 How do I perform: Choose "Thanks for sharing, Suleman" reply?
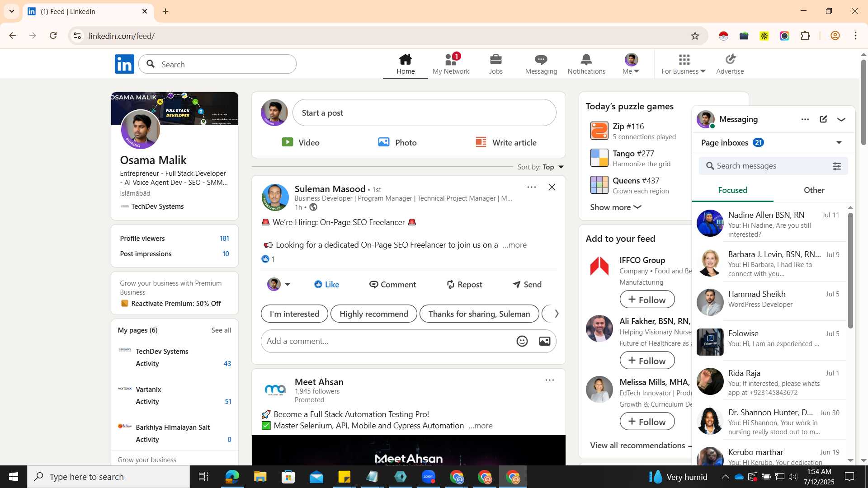(479, 314)
